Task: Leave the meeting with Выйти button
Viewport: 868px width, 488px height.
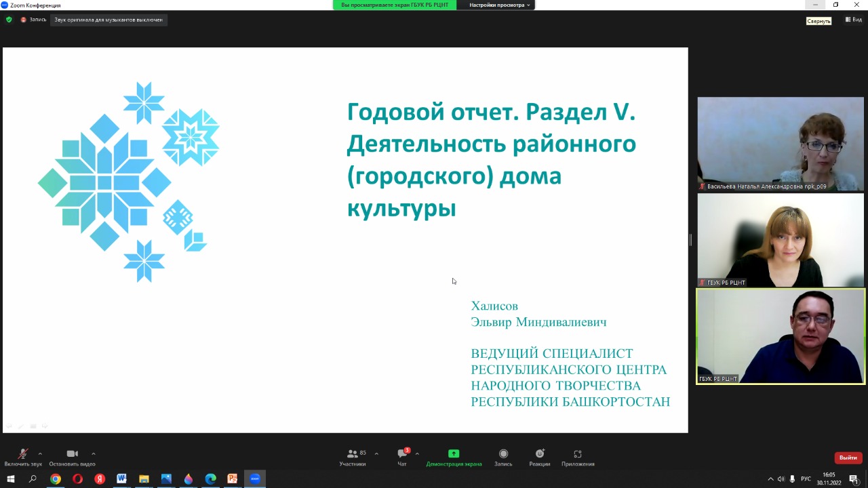Action: tap(848, 457)
